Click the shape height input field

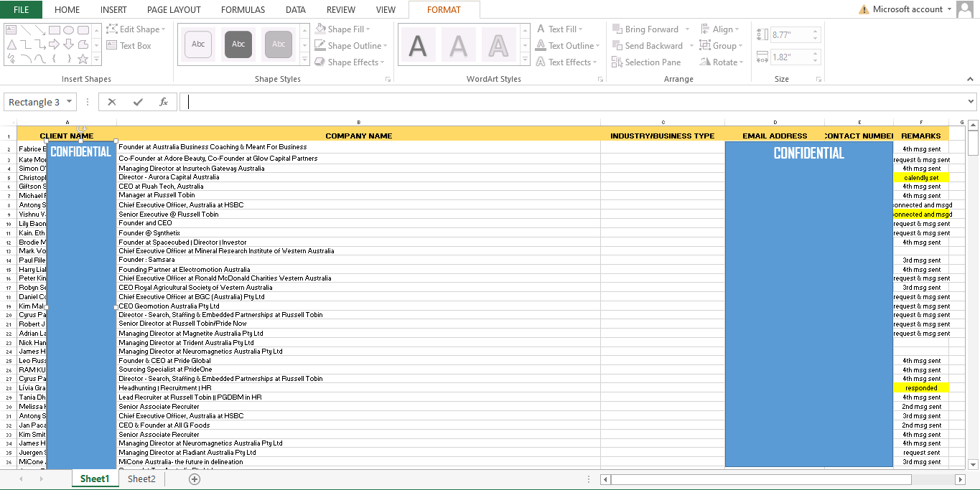(790, 34)
